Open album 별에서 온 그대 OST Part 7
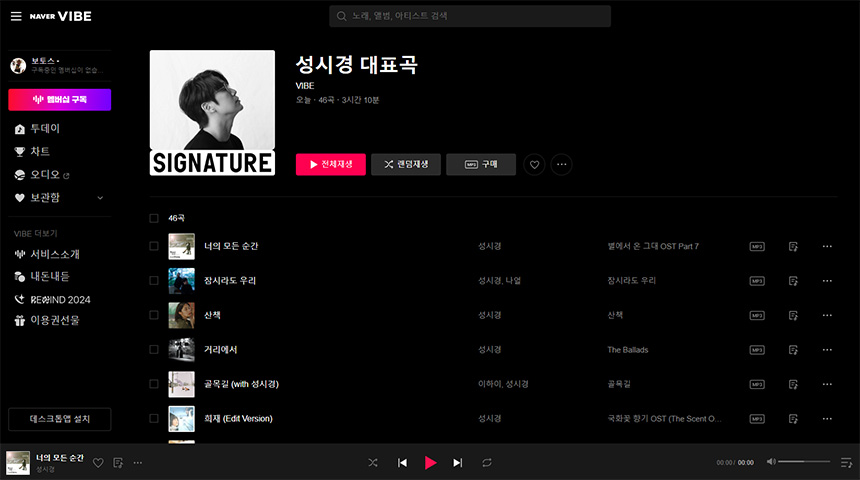860x480 pixels. tap(653, 246)
